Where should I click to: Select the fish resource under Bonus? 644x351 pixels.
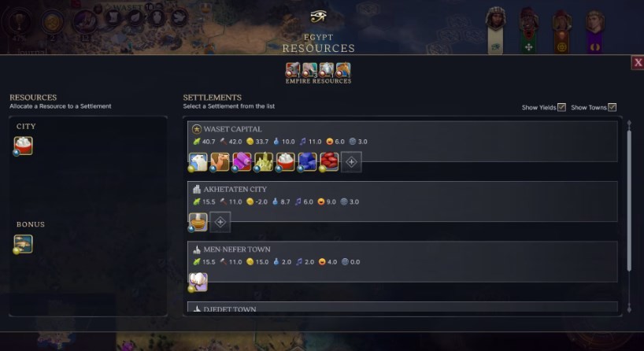(24, 244)
